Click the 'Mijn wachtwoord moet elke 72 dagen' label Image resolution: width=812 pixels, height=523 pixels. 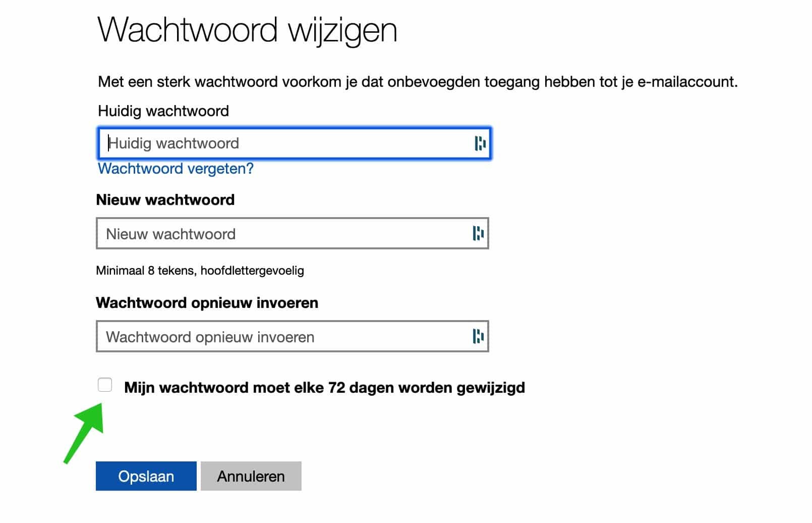click(324, 388)
